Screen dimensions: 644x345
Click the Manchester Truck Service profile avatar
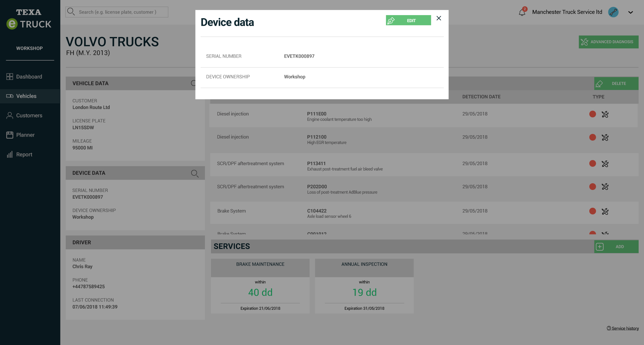613,12
